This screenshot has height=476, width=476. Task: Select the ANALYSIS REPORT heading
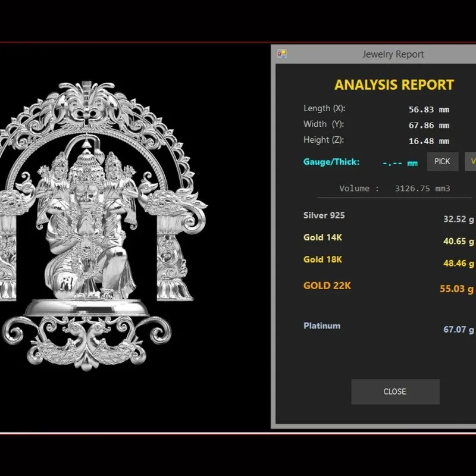(394, 85)
